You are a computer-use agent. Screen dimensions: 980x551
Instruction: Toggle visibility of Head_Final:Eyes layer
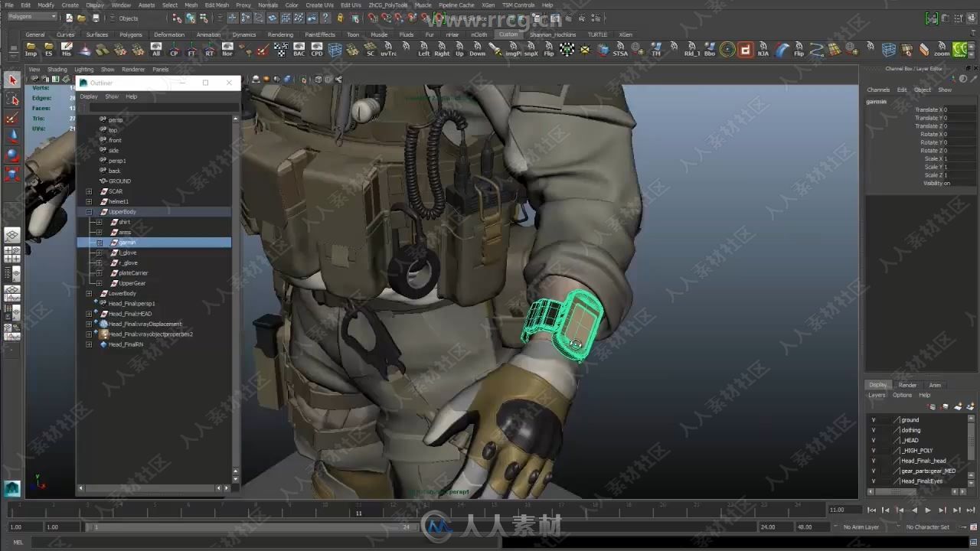874,481
